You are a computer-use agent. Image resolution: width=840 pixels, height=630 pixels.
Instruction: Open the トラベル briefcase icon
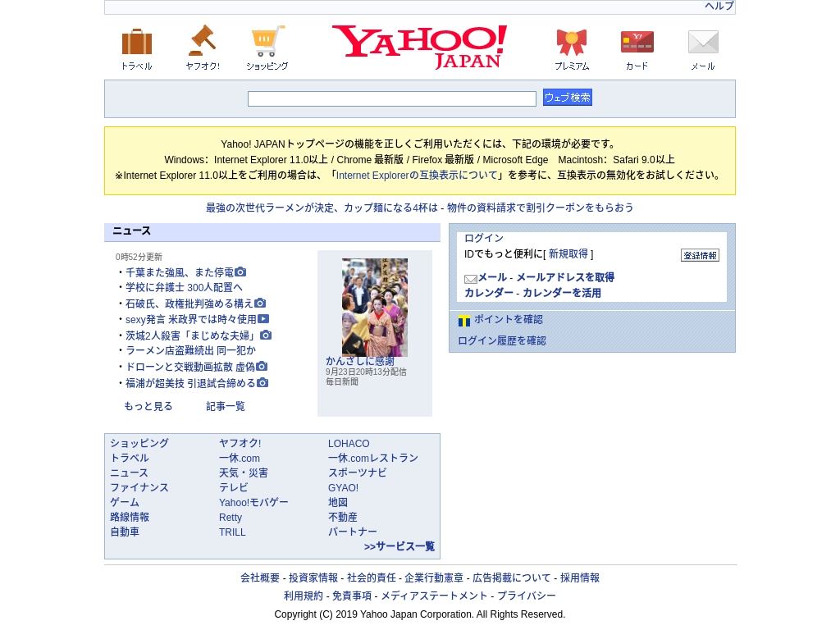pyautogui.click(x=137, y=43)
